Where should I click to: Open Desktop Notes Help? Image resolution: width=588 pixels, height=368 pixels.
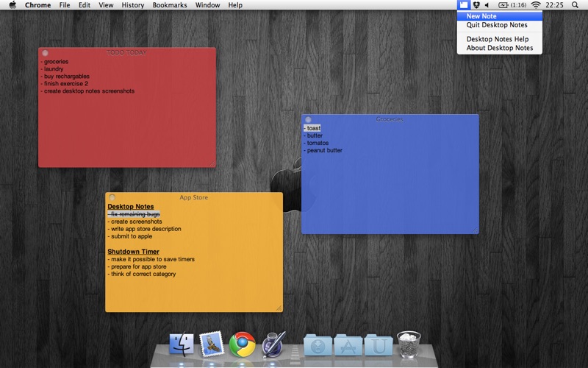tap(498, 39)
